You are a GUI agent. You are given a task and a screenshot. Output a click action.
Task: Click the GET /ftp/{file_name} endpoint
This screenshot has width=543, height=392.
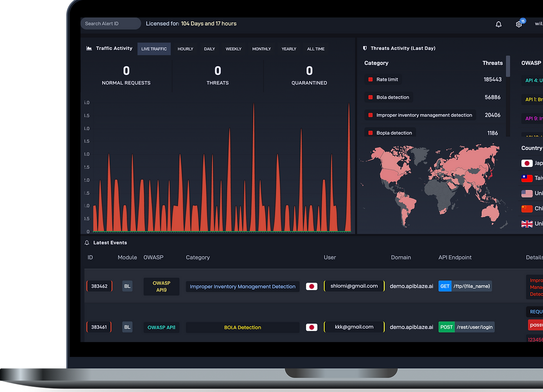(465, 286)
